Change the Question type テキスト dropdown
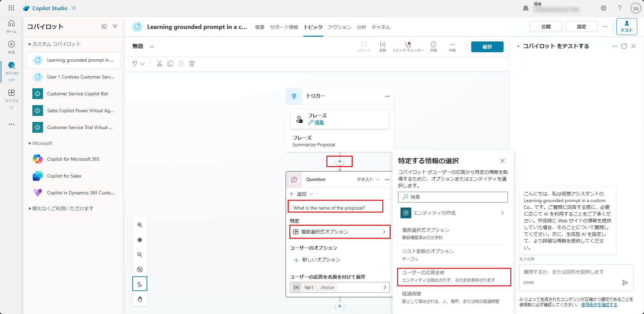Screen dimensions: 644x314 pos(368,180)
